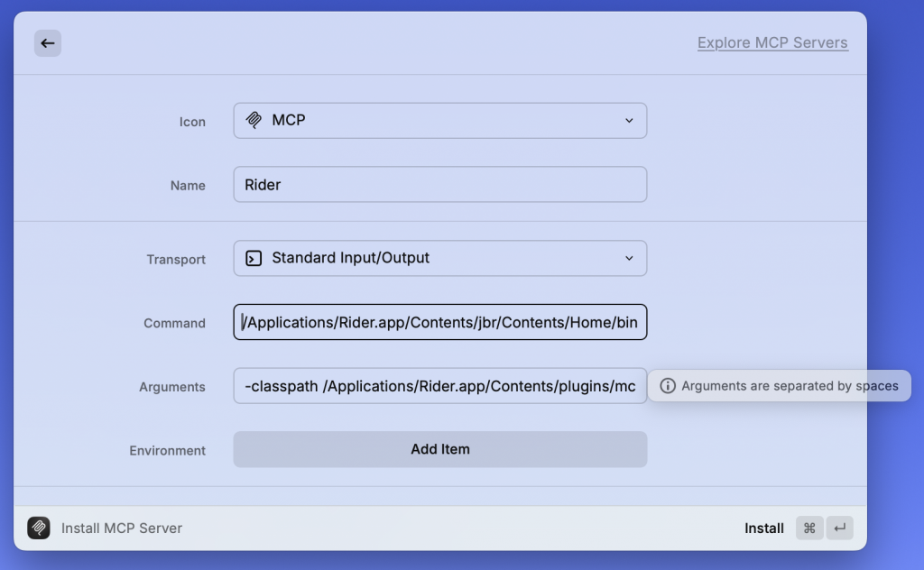Open the Icon dropdown showing MCP
The width and height of the screenshot is (924, 570).
440,121
